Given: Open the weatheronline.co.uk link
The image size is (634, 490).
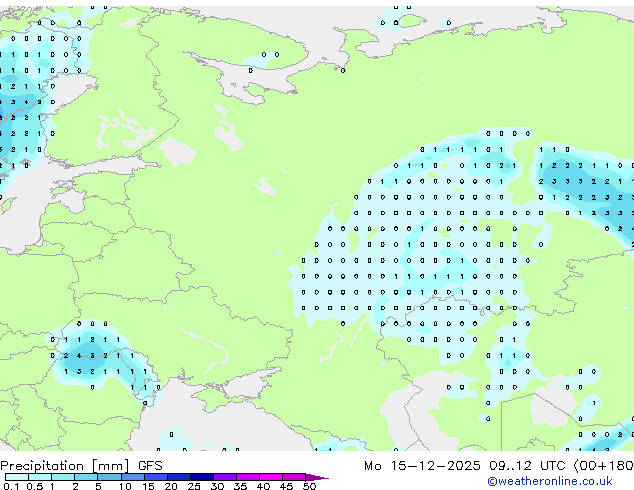Looking at the screenshot, I should (x=549, y=481).
